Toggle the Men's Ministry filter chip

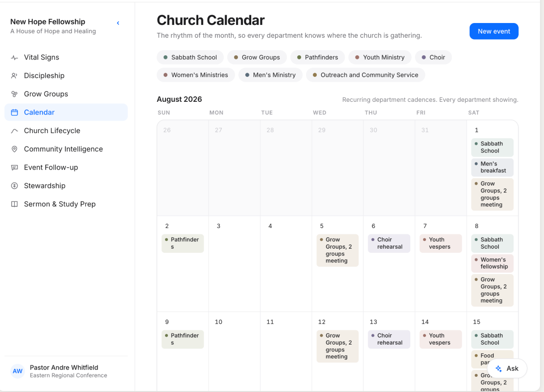click(x=270, y=75)
